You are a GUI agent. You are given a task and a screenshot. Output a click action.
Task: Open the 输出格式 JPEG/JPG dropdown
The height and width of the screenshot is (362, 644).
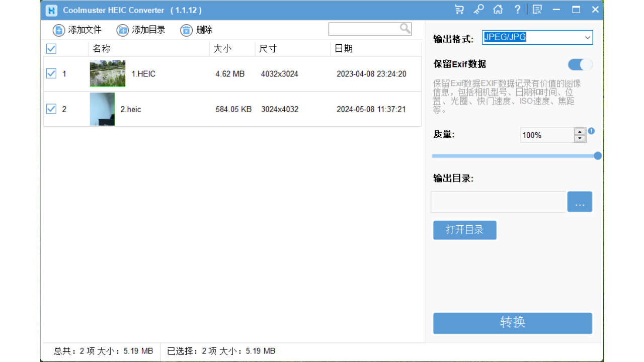point(537,37)
